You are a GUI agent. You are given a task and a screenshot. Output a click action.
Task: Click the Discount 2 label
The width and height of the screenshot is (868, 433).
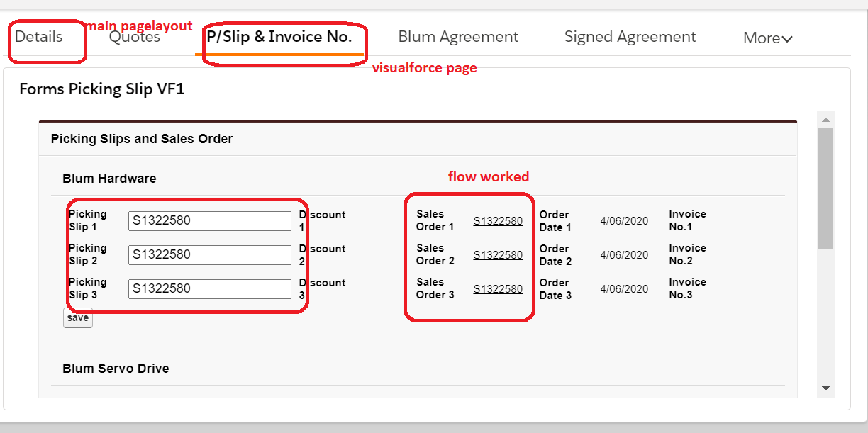[x=323, y=255]
